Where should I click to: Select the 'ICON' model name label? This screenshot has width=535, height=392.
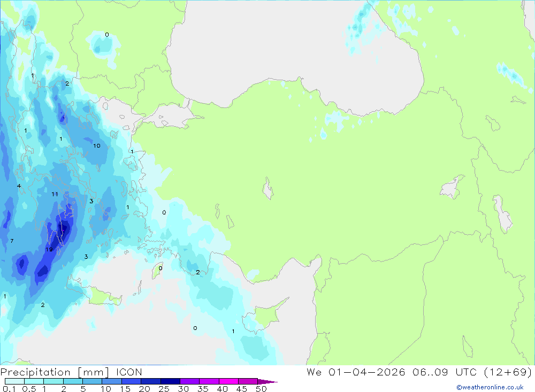(x=129, y=372)
